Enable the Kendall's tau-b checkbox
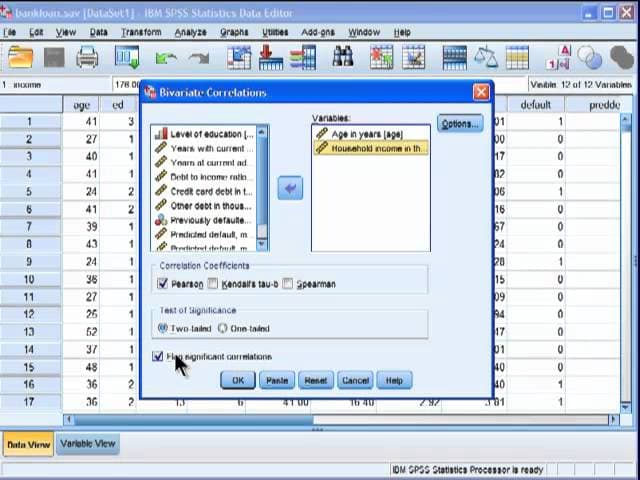Viewport: 640px width, 480px height. click(x=213, y=283)
